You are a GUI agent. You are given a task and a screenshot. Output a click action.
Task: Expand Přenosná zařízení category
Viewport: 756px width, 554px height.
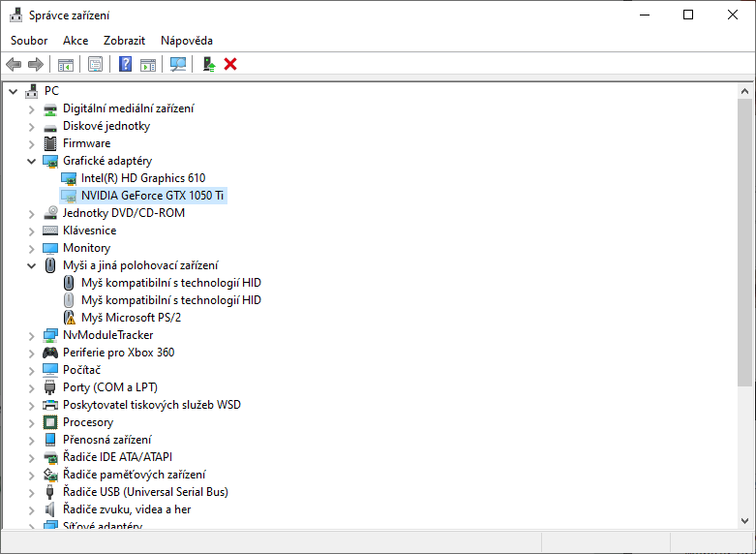(x=31, y=441)
